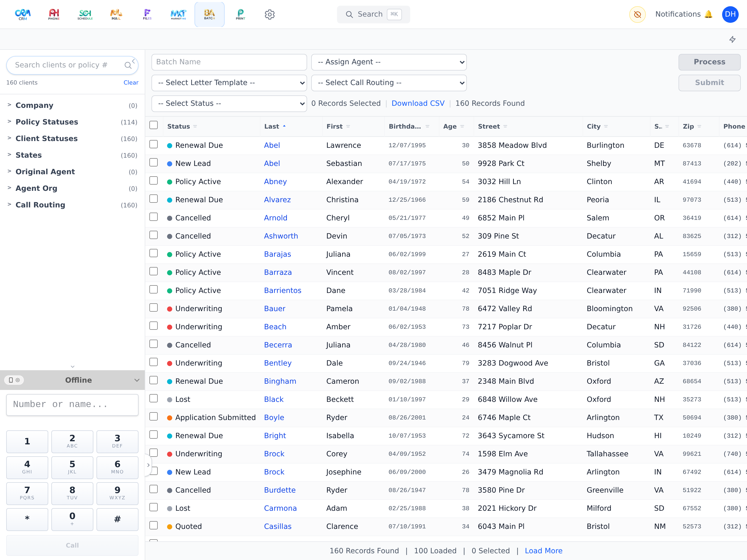The image size is (747, 560).
Task: Open the Phone app icon
Action: (54, 14)
